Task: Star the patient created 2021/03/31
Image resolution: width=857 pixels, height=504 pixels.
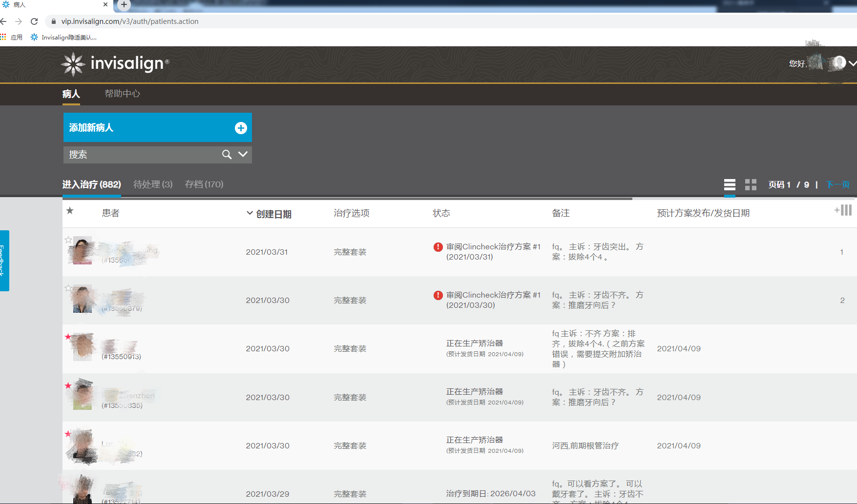Action: [x=68, y=240]
